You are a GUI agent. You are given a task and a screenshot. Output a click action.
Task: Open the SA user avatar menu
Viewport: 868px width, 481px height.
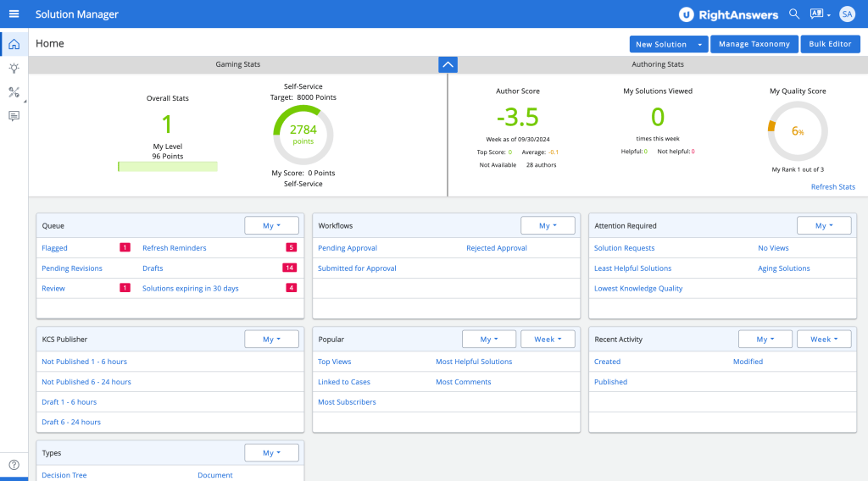(847, 14)
